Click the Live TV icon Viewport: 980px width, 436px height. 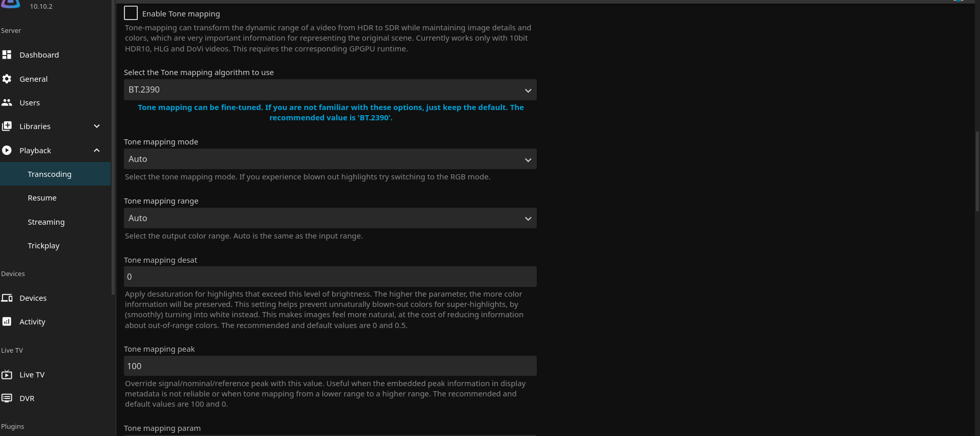(x=7, y=374)
